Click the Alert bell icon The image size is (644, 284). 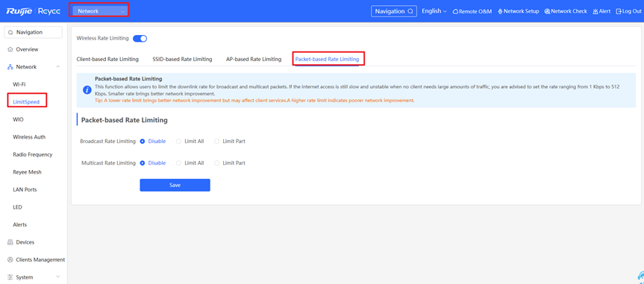tap(595, 11)
